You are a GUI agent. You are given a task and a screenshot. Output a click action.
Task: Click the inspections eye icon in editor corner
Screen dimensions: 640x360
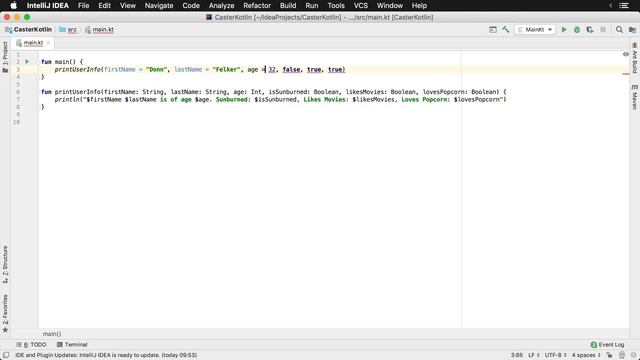coord(626,54)
